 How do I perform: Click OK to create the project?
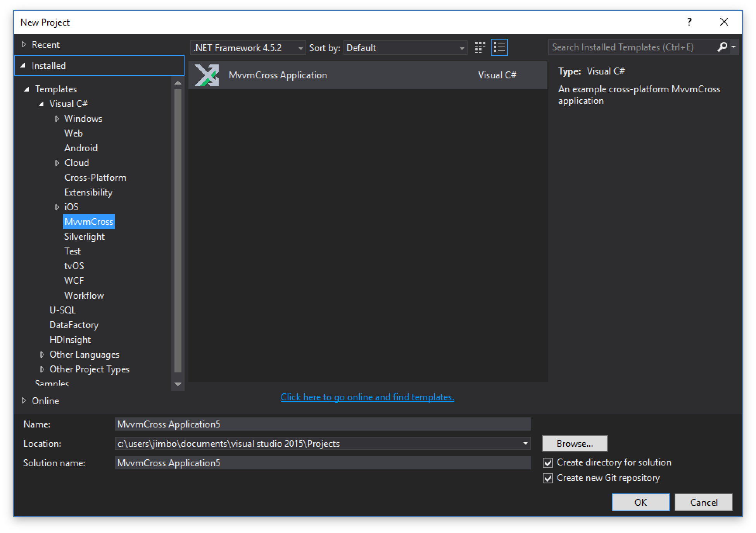click(x=640, y=502)
